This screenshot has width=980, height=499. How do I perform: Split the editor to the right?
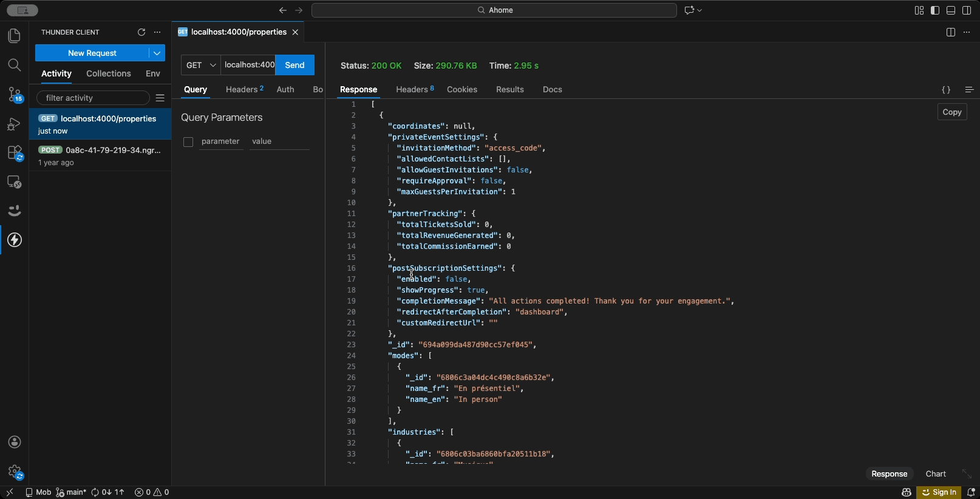click(951, 32)
